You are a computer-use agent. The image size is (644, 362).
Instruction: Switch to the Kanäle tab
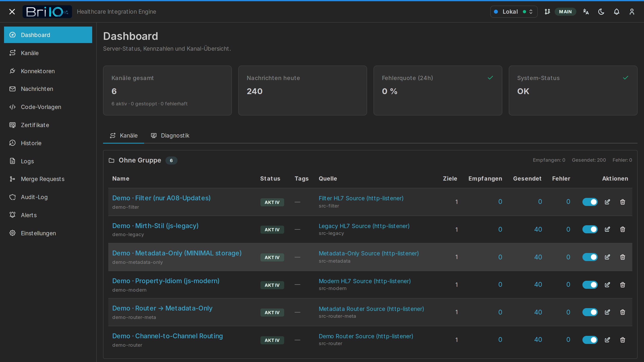[x=124, y=135]
